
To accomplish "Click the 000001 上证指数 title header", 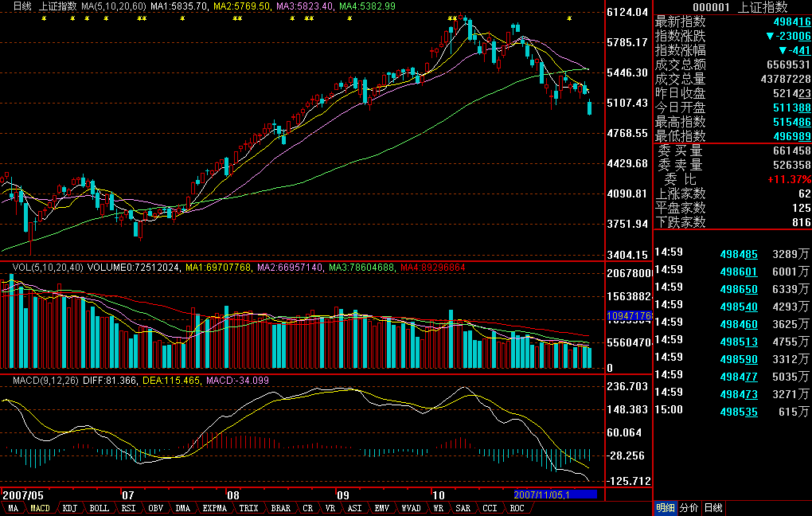I will 732,7.
